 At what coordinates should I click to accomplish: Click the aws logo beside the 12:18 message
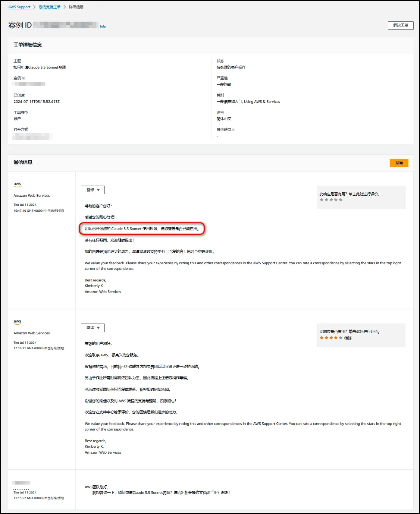(18, 322)
